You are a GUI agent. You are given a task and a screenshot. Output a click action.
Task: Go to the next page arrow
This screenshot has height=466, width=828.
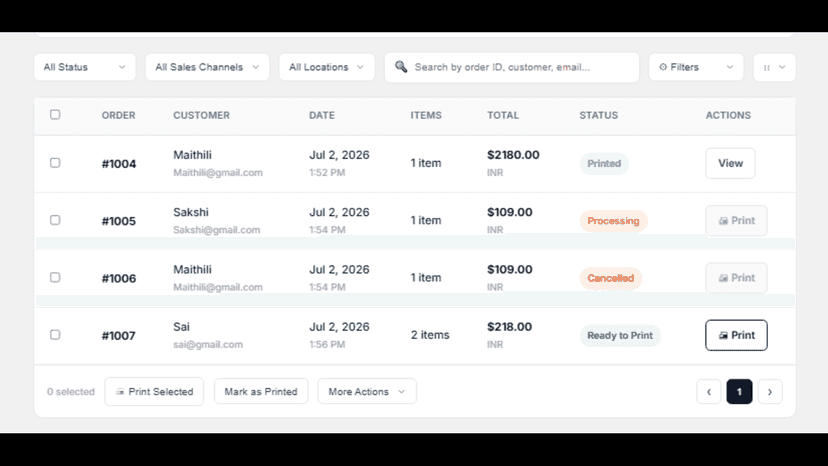tap(770, 392)
